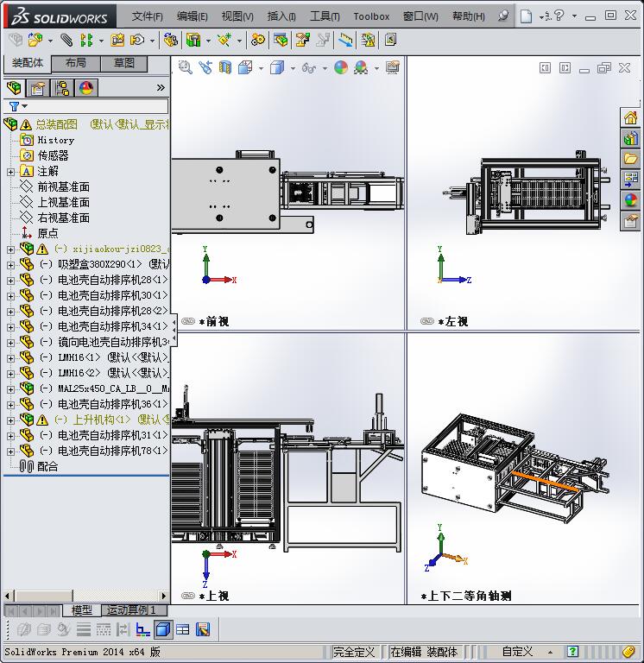Toggle the 上视 viewport link icon

[187, 596]
